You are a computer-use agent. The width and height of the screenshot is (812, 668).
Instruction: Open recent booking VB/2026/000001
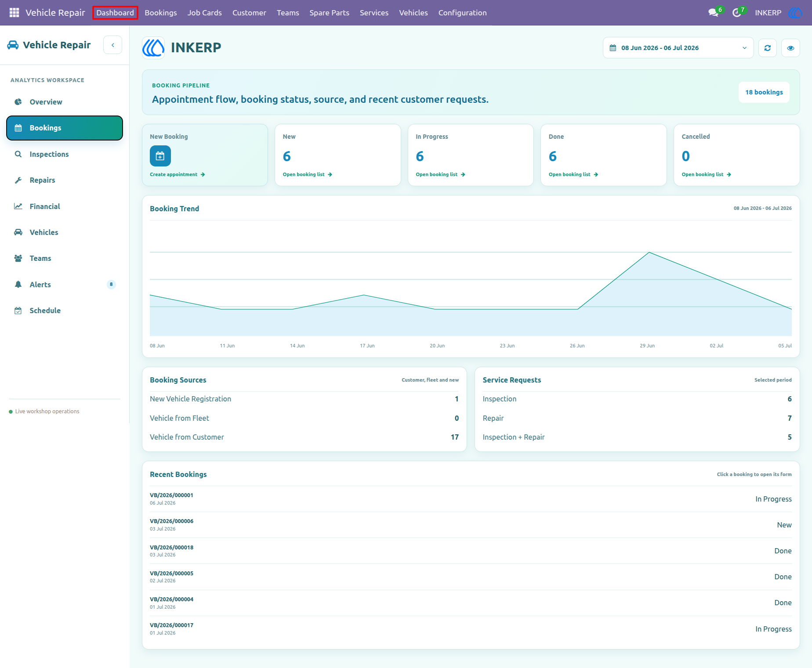tap(471, 499)
